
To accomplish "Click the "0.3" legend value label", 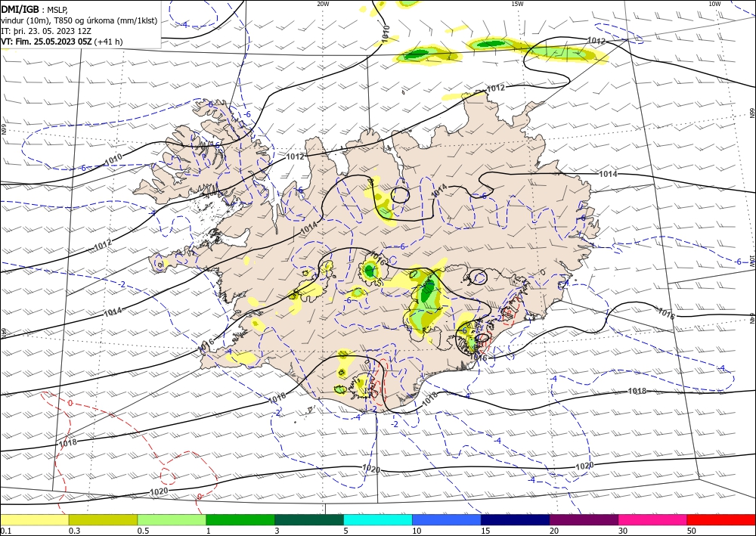I will click(x=74, y=531).
